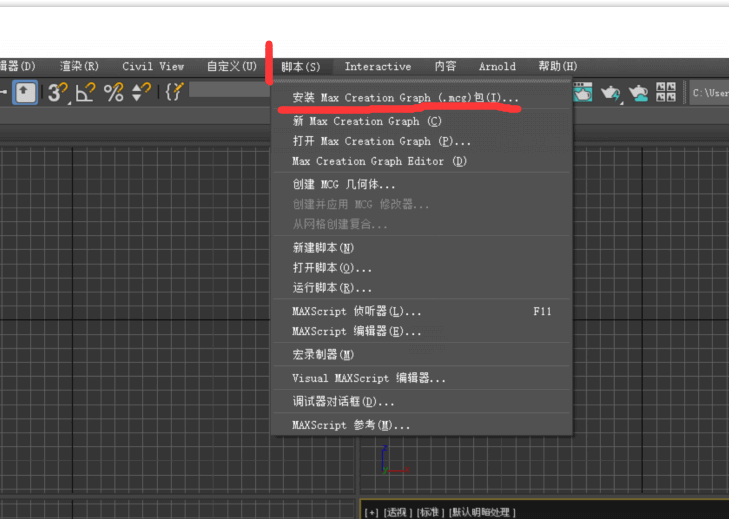Click the C:\User project path field
The width and height of the screenshot is (729, 519).
[709, 93]
